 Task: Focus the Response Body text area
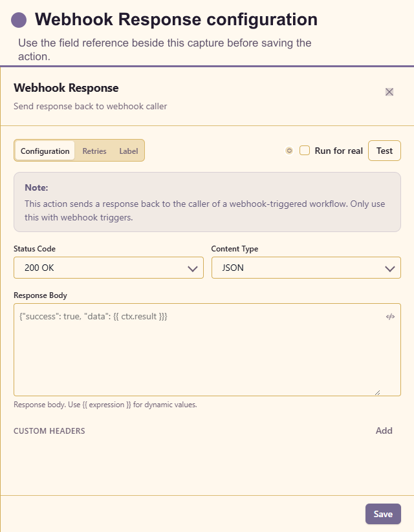[x=207, y=350]
